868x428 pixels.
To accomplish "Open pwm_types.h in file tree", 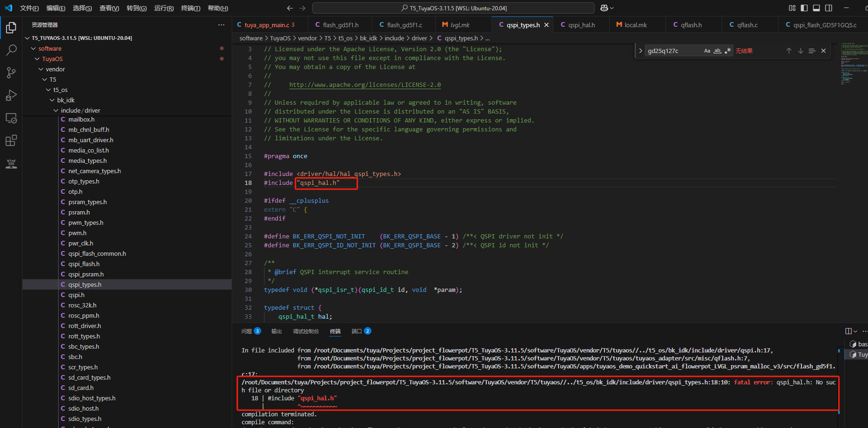I will tap(86, 223).
